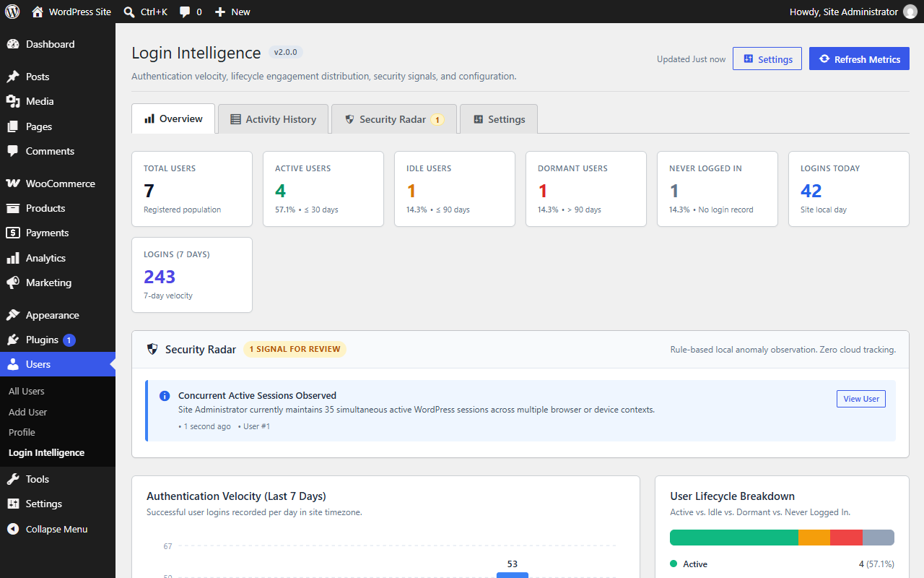Image resolution: width=924 pixels, height=578 pixels.
Task: Collapse the admin sidebar menu
Action: 58,529
